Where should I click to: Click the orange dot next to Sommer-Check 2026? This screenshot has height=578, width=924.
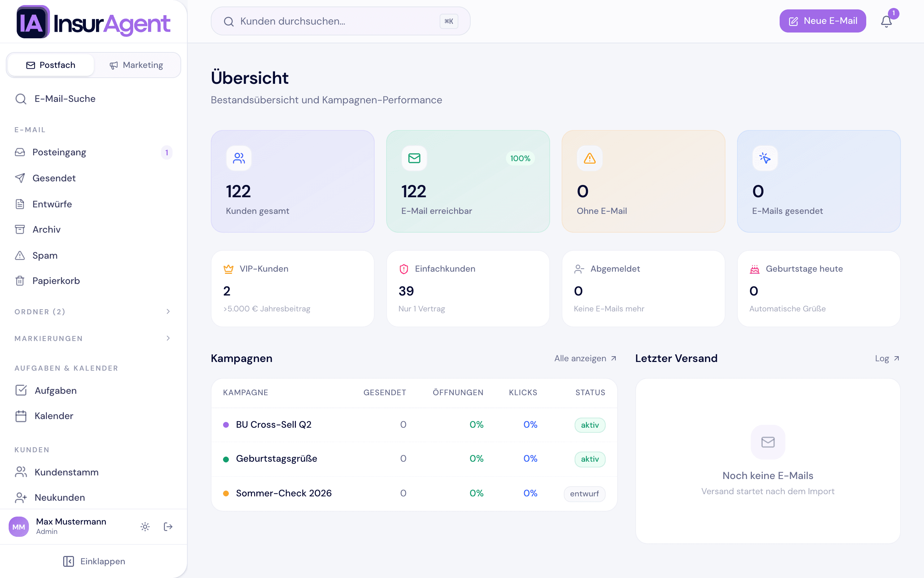[226, 493]
